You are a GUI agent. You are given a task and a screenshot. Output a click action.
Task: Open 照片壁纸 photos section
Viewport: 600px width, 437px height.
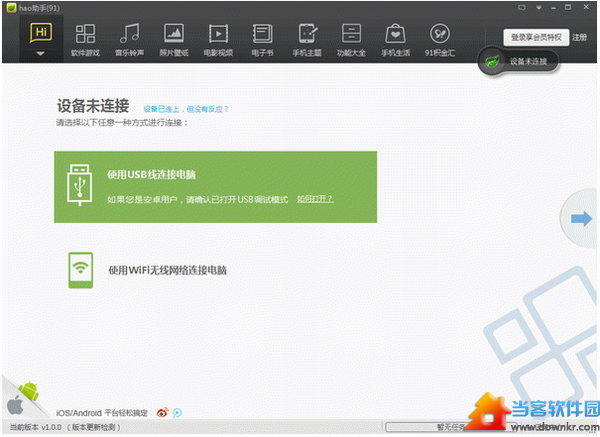coord(174,41)
